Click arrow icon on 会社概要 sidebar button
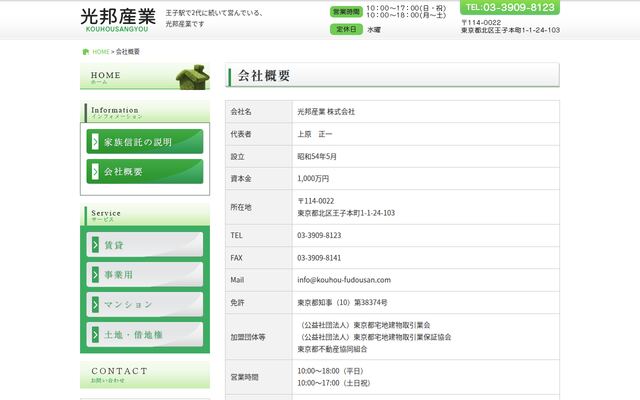 [x=95, y=171]
